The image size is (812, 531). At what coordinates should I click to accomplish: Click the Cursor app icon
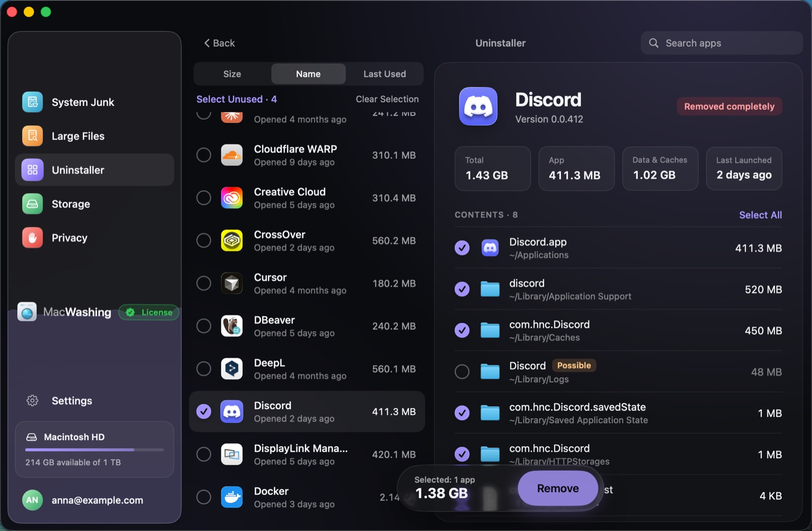point(232,284)
